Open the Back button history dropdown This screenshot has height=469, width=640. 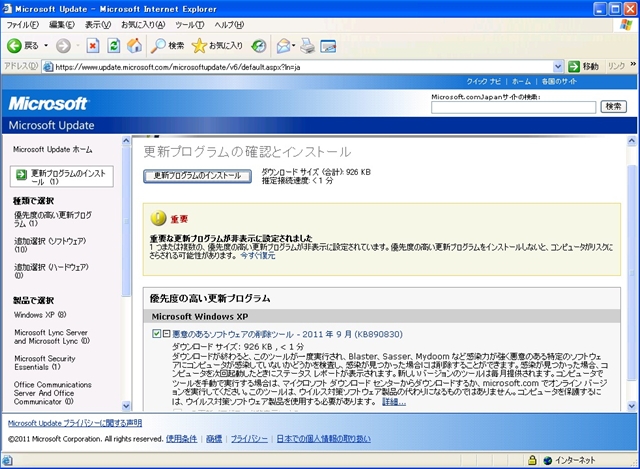click(x=46, y=46)
